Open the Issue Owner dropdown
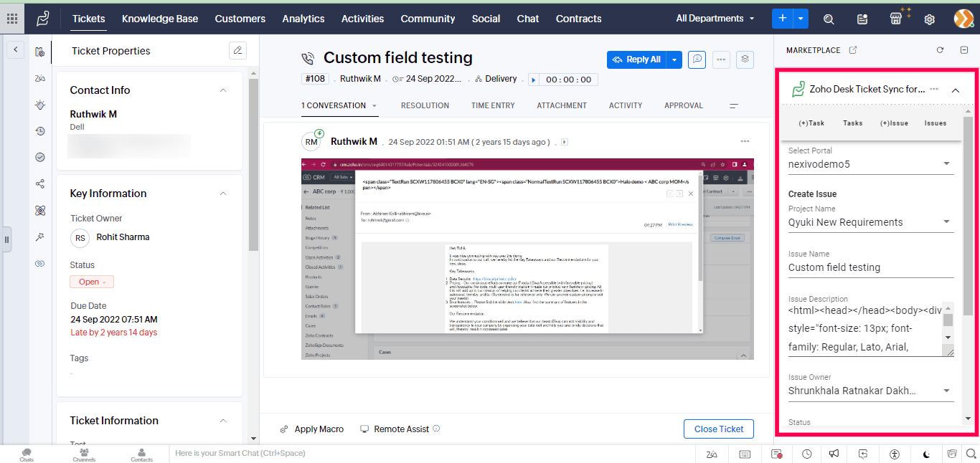 click(x=871, y=391)
